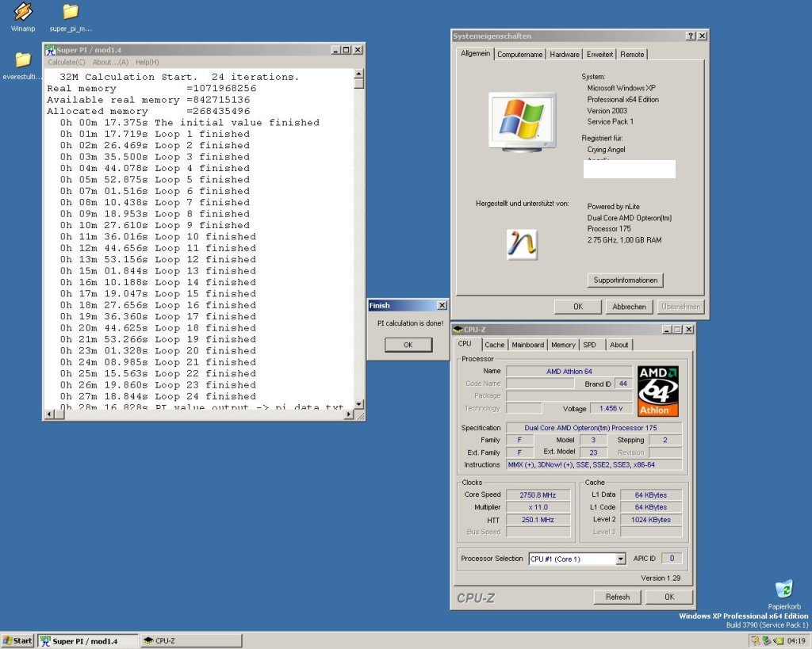Click Abbrechen in Systemeigenschaften
Screen dimensions: 812x649
point(629,307)
